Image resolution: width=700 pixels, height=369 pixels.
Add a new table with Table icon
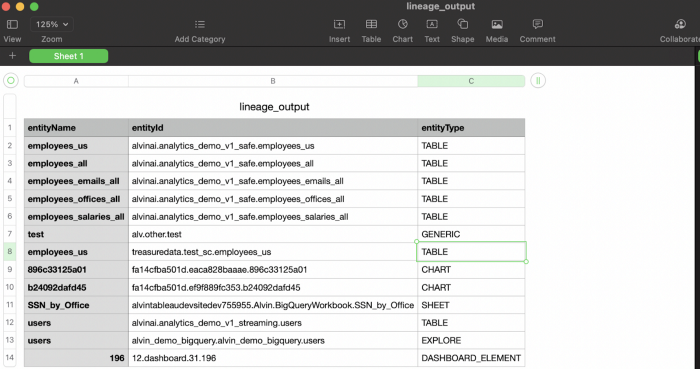point(371,25)
